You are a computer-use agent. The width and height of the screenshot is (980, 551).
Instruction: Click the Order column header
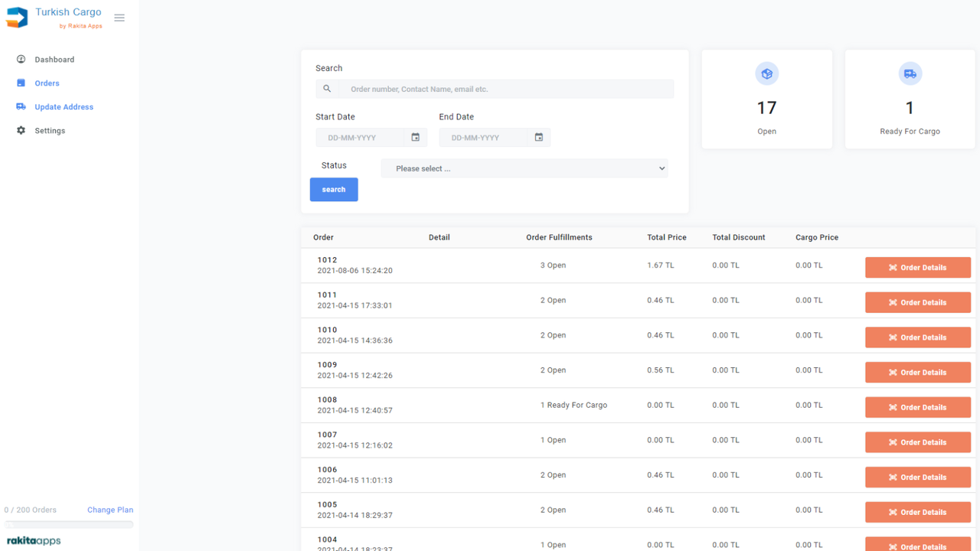[323, 237]
